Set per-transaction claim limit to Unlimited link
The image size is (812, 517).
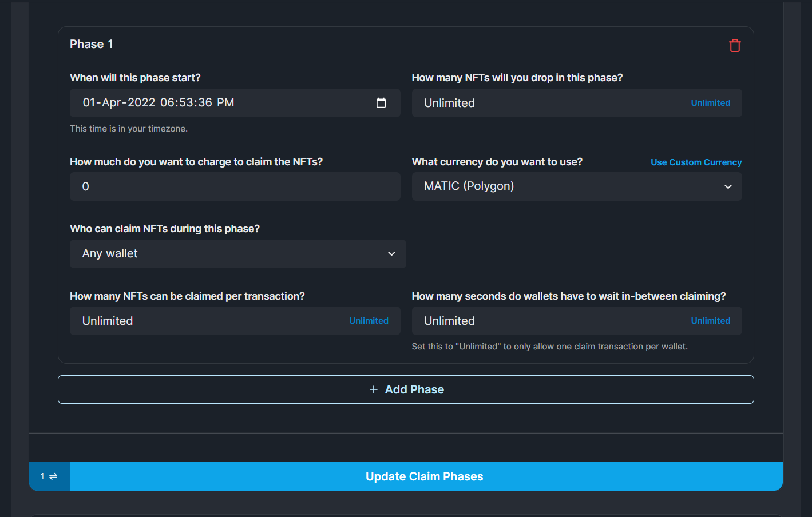point(369,321)
